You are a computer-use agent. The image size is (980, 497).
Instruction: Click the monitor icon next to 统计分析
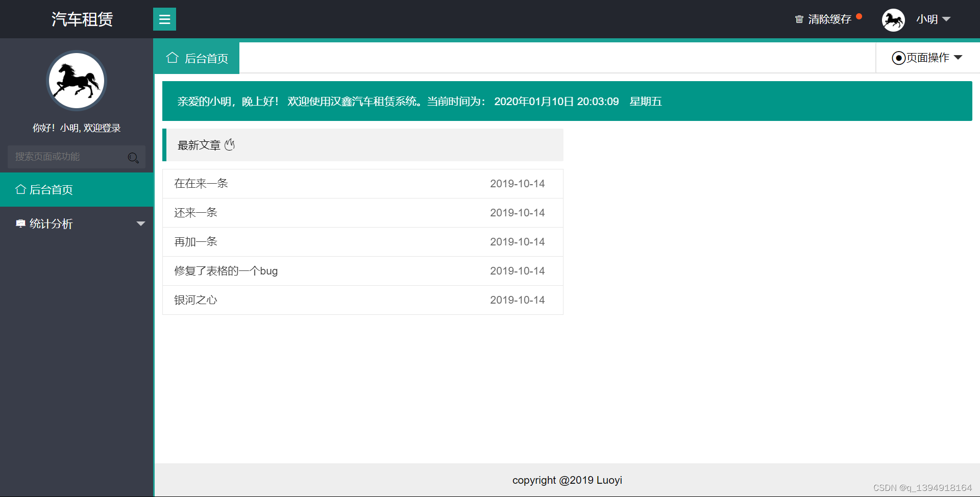(x=20, y=223)
